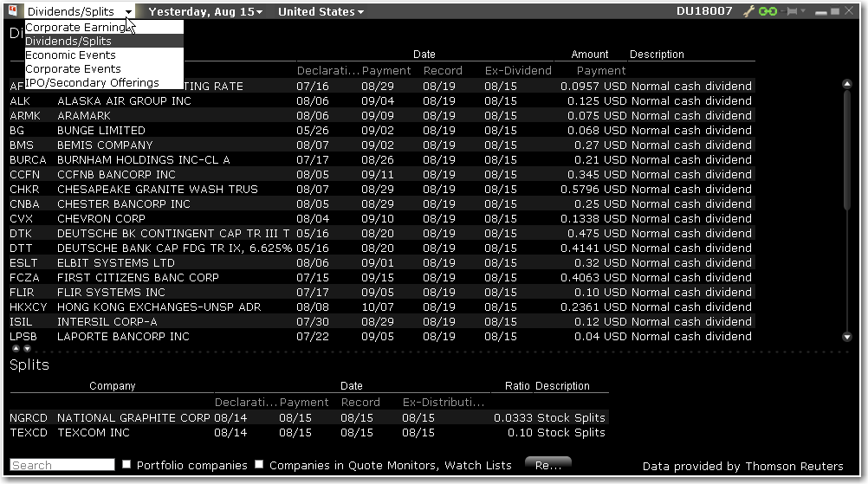Click the down arrow below dividends list
Screen dimensions: 868x484
pyautogui.click(x=27, y=349)
